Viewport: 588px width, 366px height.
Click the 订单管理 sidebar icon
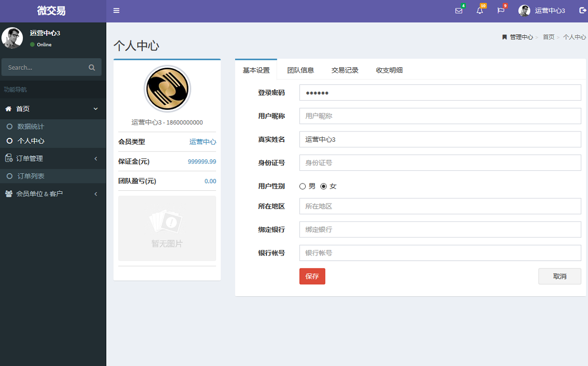pyautogui.click(x=8, y=158)
